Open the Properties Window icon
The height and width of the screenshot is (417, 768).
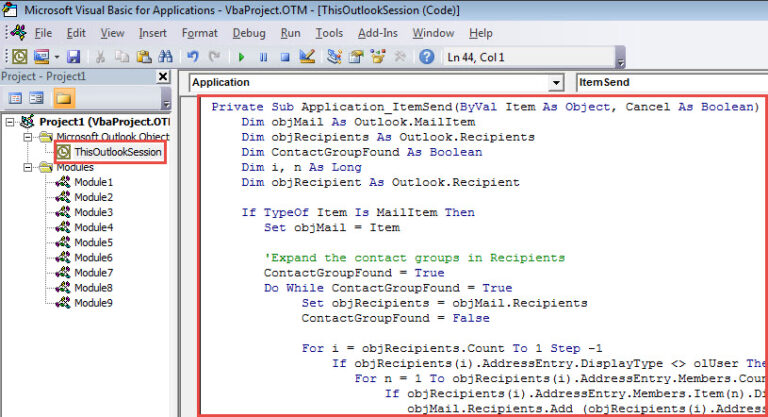tap(356, 57)
